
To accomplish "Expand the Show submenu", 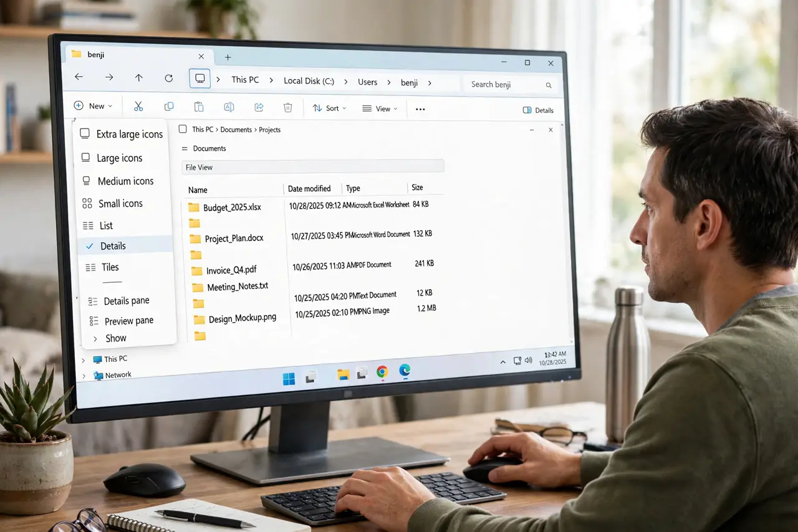I will click(110, 338).
